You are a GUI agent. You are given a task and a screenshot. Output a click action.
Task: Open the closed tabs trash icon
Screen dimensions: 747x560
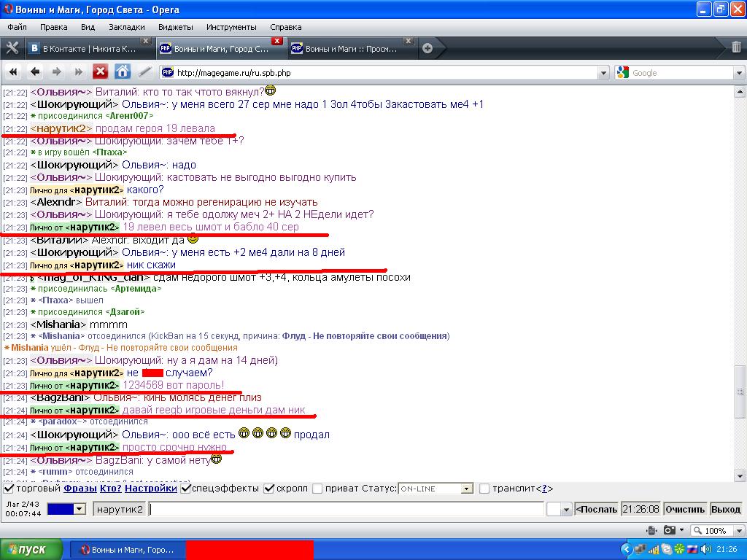pyautogui.click(x=736, y=48)
